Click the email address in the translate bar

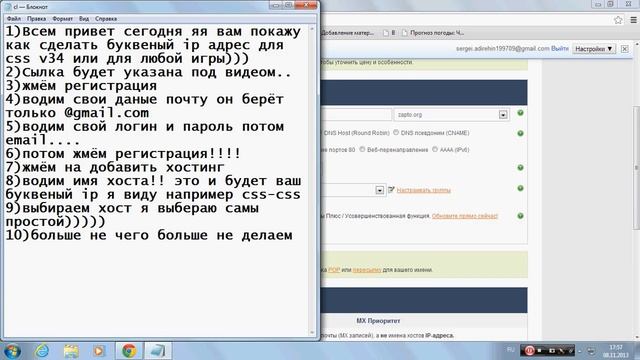click(502, 49)
